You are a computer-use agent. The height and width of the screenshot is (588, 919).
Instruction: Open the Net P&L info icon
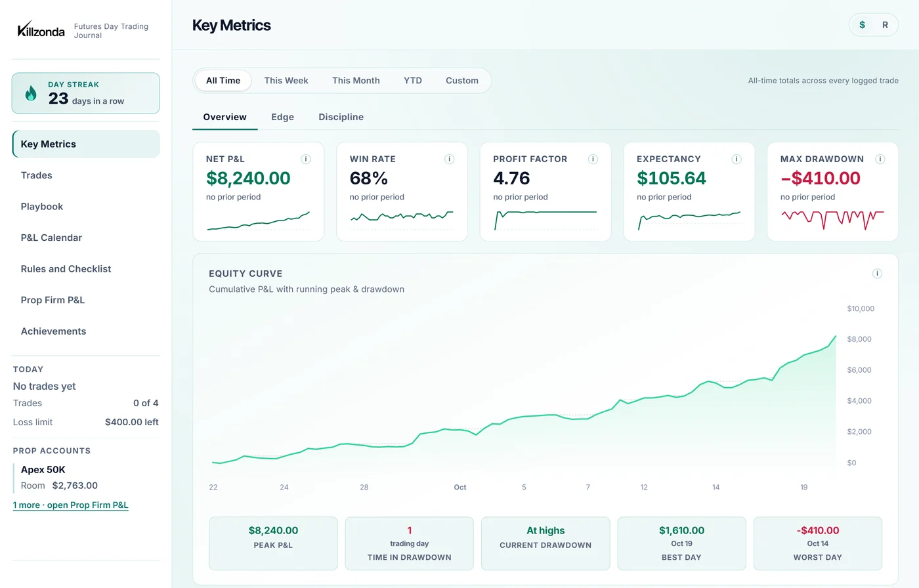coord(306,159)
